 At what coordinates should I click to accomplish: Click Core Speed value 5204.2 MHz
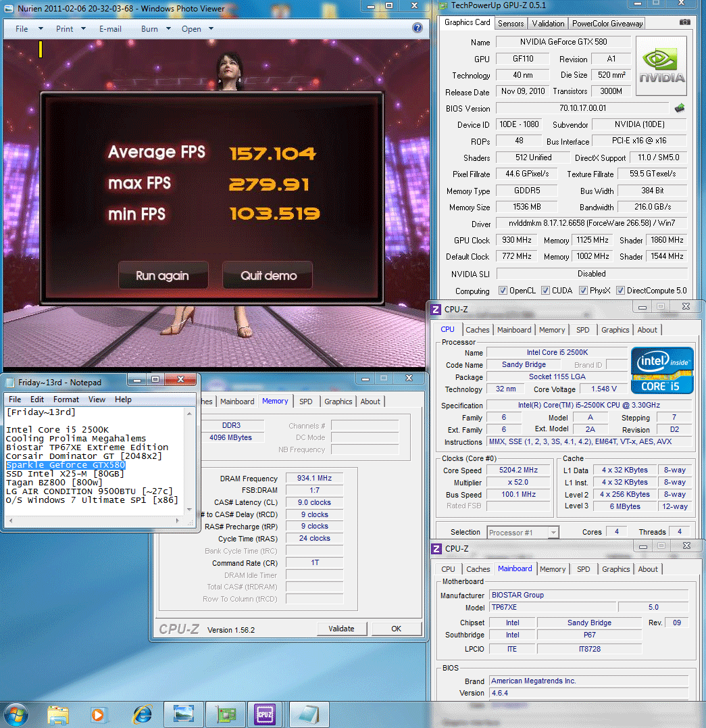[x=518, y=470]
